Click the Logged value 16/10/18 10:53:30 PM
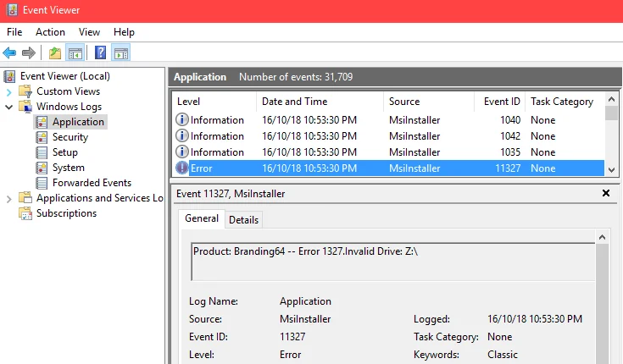623x364 pixels. coord(534,319)
